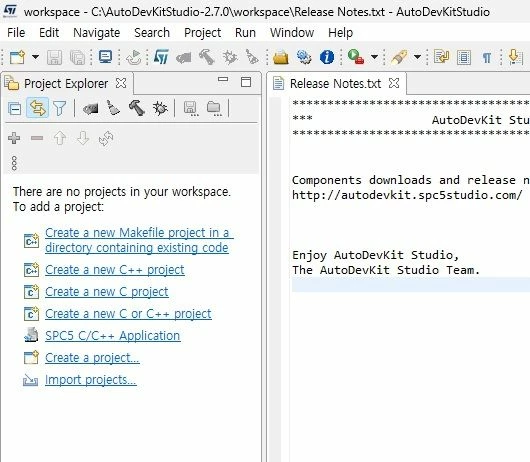Viewport: 530px width, 462px height.
Task: Toggle Link with Editor in Project Explorer
Action: (x=37, y=108)
